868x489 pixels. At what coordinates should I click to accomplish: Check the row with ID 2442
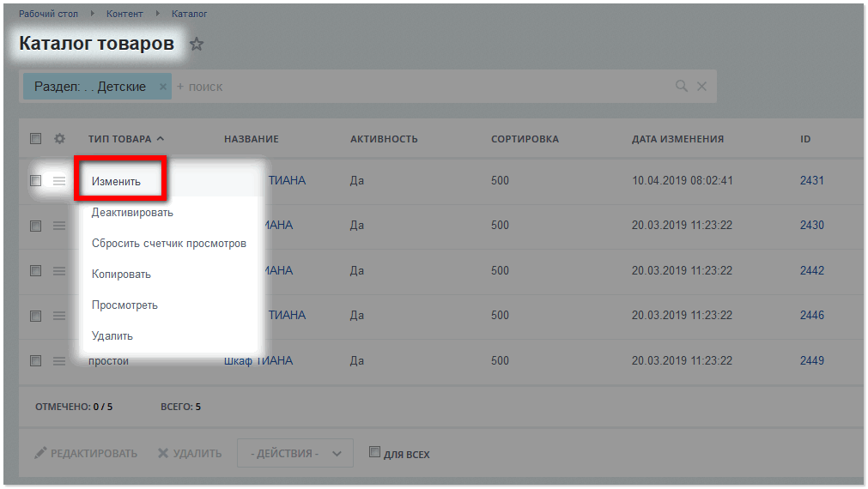35,270
